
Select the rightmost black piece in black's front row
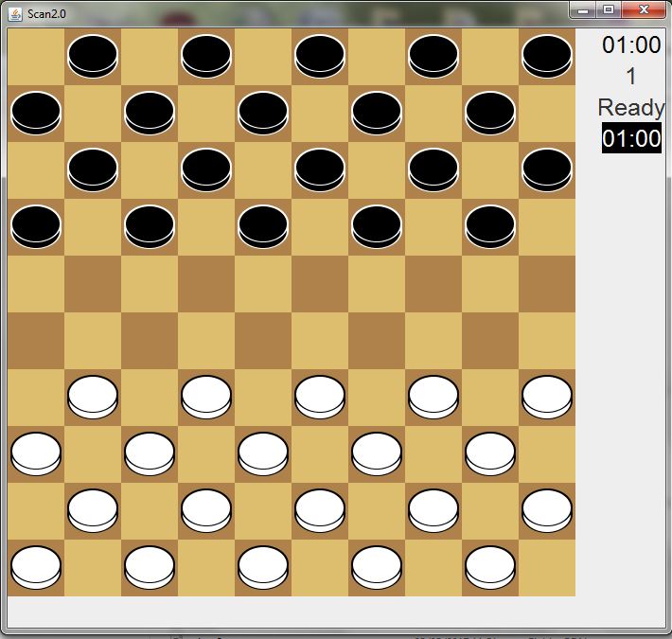point(490,226)
